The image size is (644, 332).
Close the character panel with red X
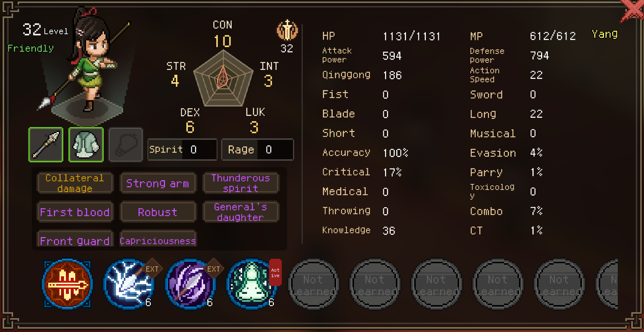(632, 10)
